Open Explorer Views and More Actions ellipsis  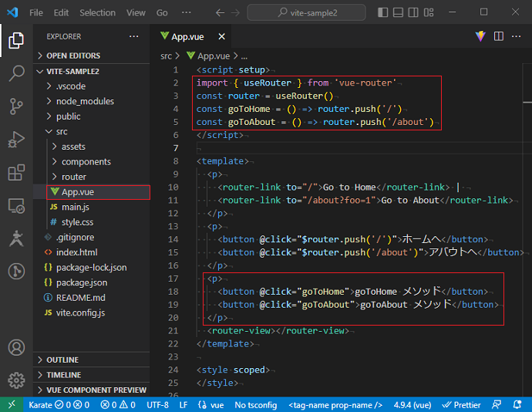(x=134, y=36)
